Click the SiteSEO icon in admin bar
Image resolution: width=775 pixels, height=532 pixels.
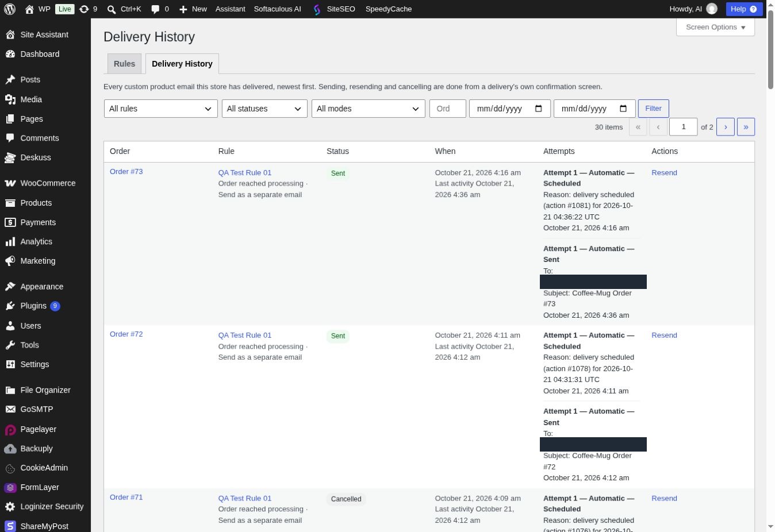[x=317, y=9]
